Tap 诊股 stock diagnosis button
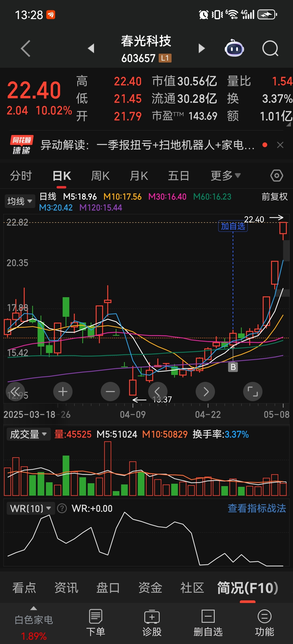This screenshot has height=644, width=293. point(152,623)
